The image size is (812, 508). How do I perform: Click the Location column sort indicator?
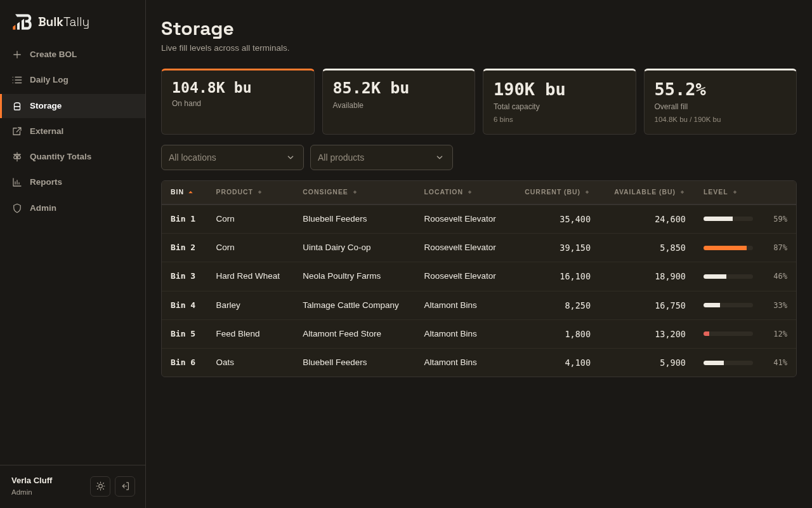point(469,192)
